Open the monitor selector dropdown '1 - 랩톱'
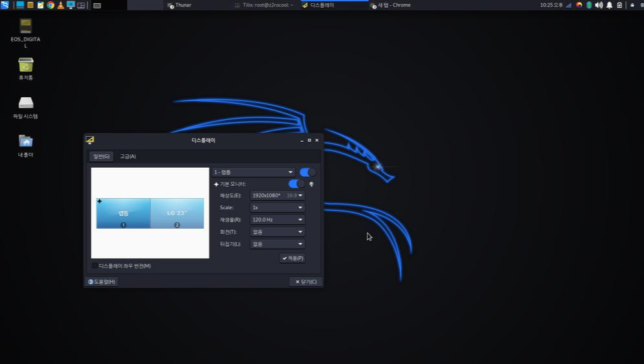This screenshot has width=644, height=364. click(x=253, y=172)
